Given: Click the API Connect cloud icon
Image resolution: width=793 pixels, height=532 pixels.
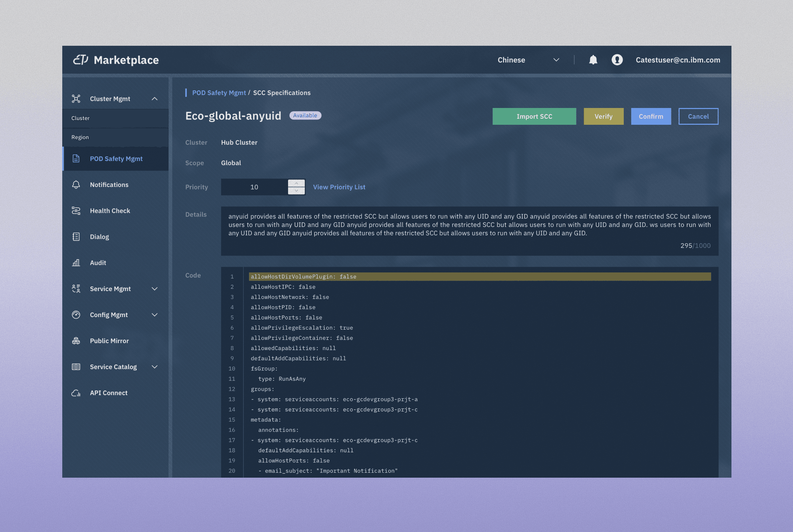Looking at the screenshot, I should pyautogui.click(x=76, y=393).
